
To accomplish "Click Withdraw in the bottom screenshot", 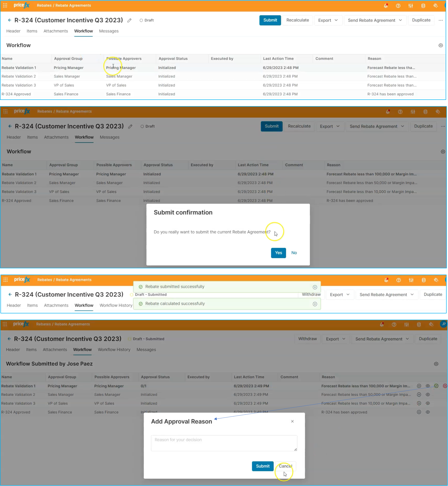I will point(308,339).
